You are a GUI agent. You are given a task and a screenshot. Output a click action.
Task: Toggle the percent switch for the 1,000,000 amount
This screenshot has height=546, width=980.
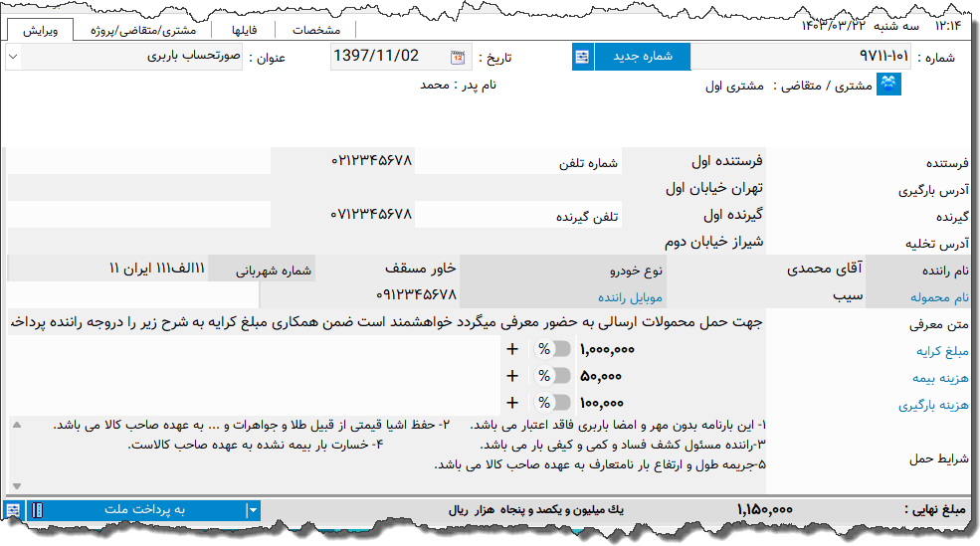[x=553, y=349]
